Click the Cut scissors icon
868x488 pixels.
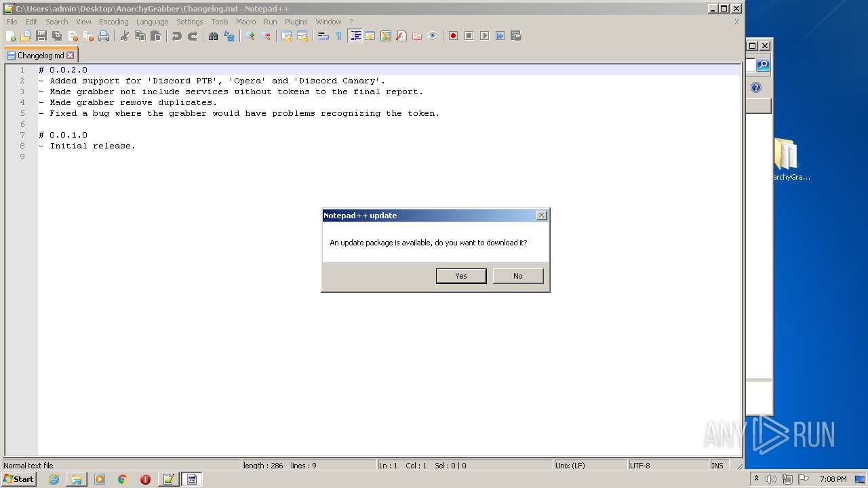click(125, 36)
